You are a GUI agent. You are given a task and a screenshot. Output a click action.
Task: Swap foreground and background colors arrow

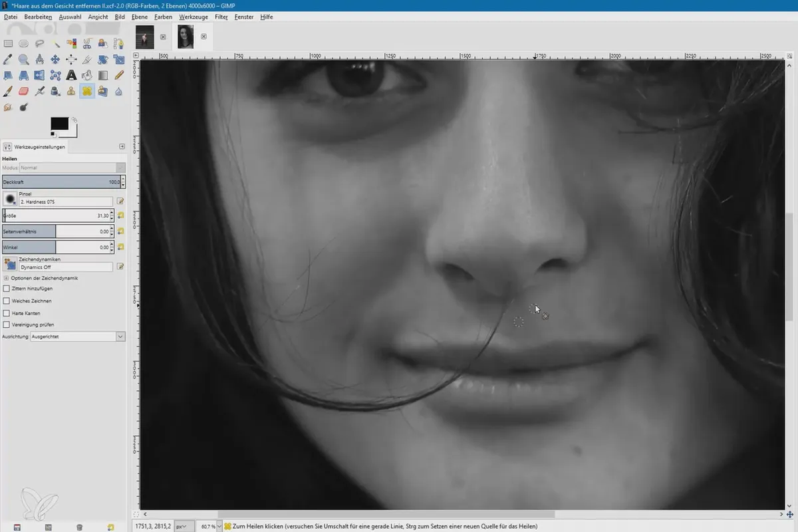pos(74,120)
